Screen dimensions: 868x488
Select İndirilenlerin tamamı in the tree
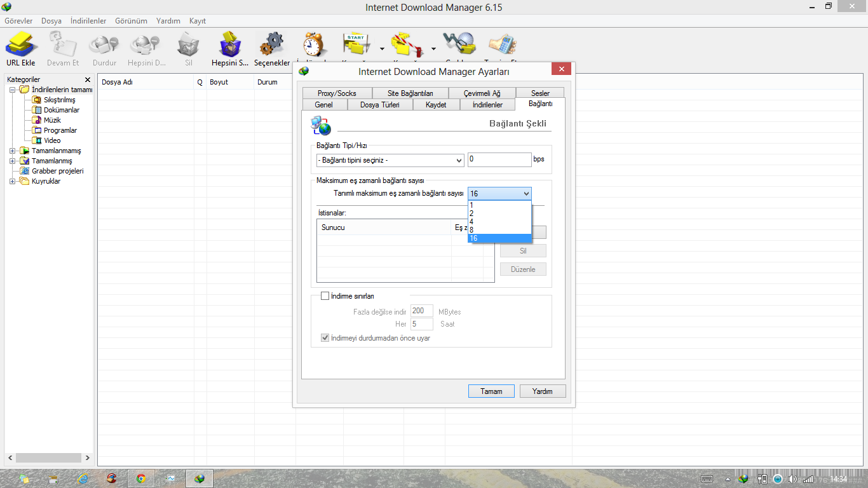point(62,90)
